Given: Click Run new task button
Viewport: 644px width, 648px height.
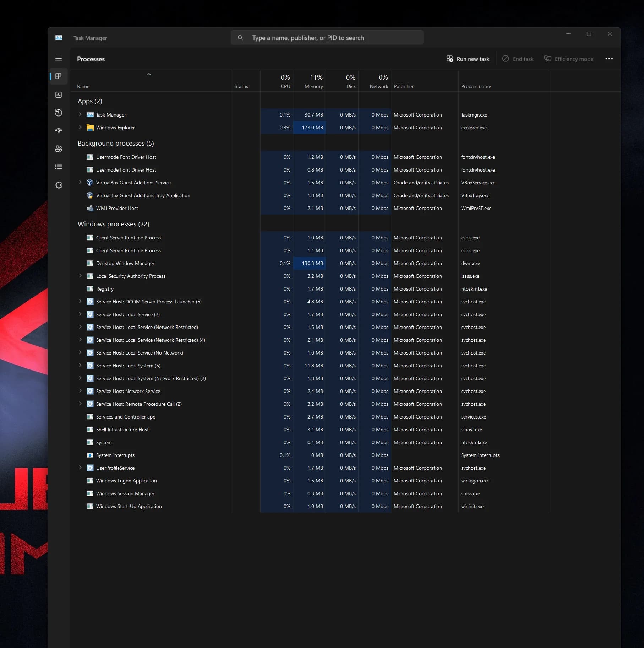Looking at the screenshot, I should 468,59.
